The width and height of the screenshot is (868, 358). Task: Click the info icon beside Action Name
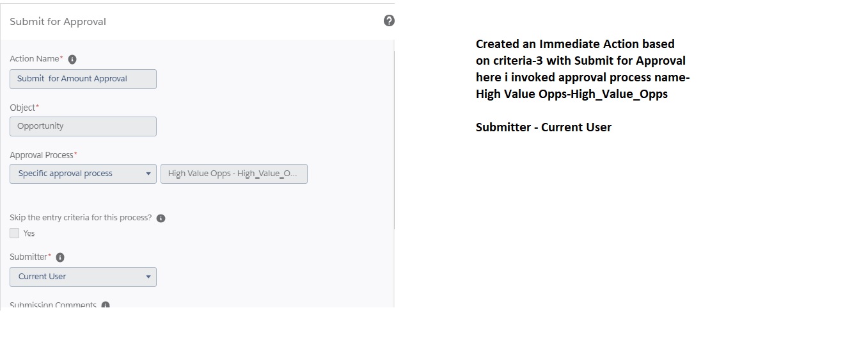pos(72,60)
